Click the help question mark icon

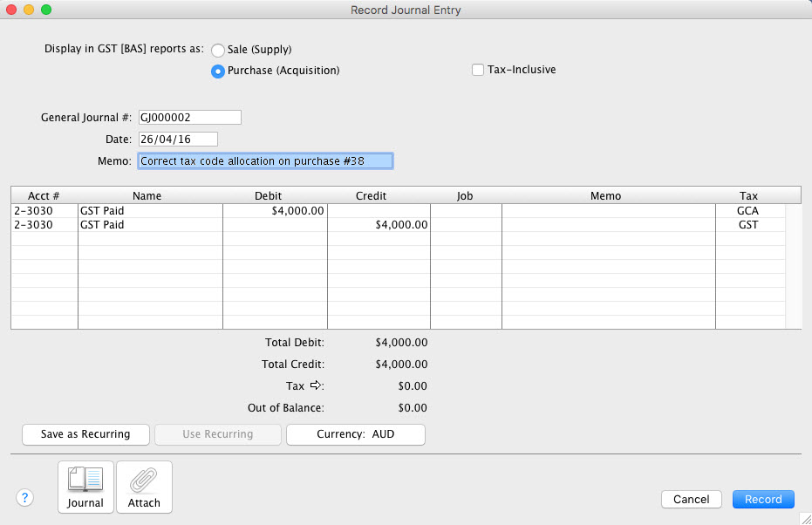24,498
